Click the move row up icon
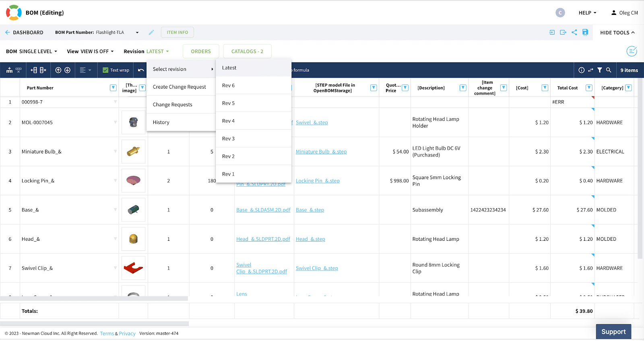The width and height of the screenshot is (644, 341). (x=58, y=70)
